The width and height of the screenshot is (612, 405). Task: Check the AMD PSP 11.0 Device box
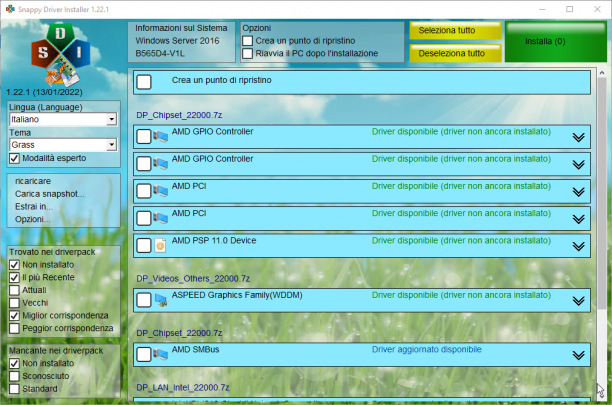[x=144, y=245]
